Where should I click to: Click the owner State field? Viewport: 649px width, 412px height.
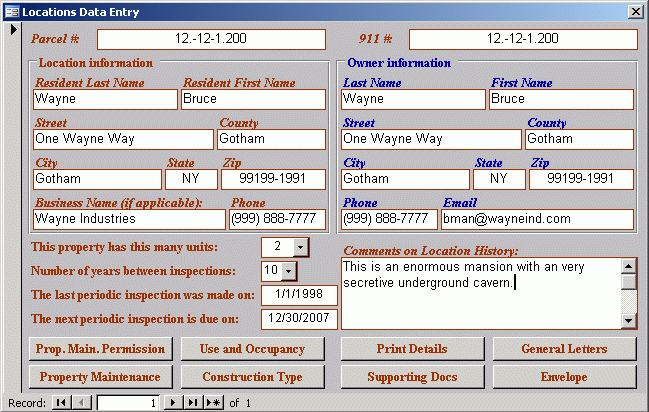point(499,179)
